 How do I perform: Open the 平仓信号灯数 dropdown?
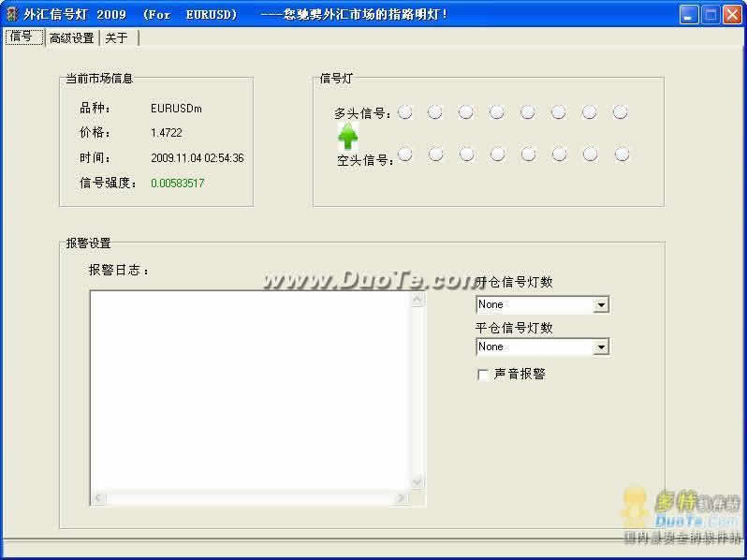click(601, 347)
